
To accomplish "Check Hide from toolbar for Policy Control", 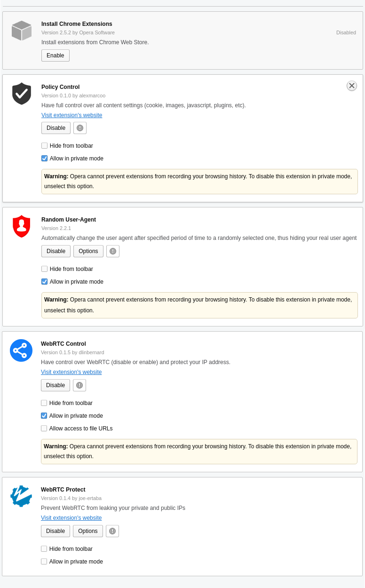I will tap(44, 145).
